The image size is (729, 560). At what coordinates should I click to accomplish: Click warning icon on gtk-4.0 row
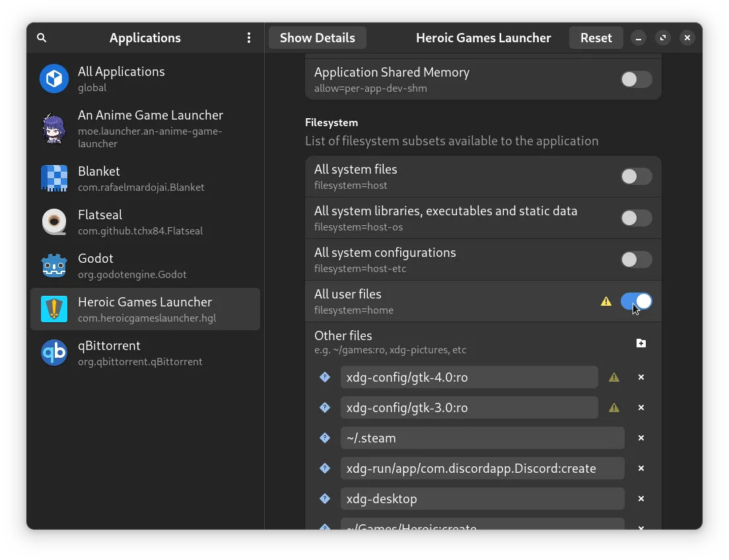pos(613,377)
